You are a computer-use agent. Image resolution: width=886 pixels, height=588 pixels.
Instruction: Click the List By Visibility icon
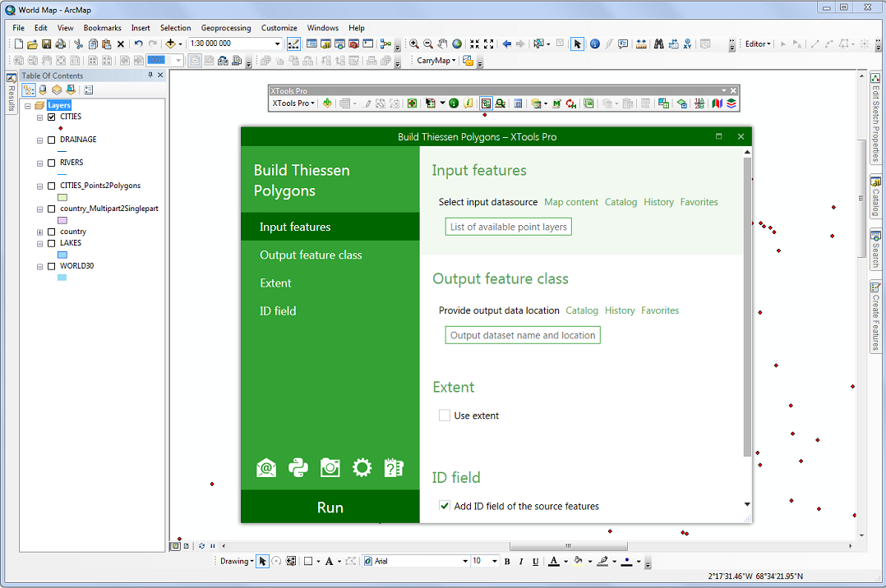pyautogui.click(x=57, y=90)
